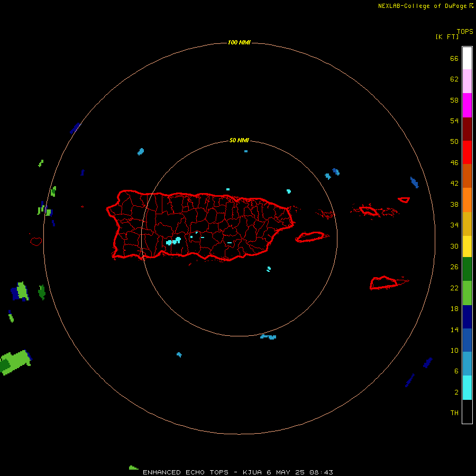Click the bright yellow legend swatch

click(x=467, y=246)
